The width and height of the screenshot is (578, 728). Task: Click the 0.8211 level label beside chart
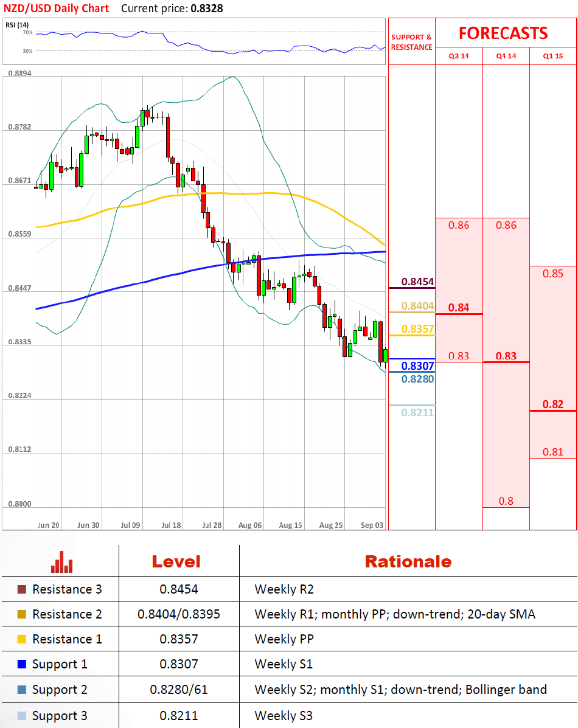click(x=417, y=412)
